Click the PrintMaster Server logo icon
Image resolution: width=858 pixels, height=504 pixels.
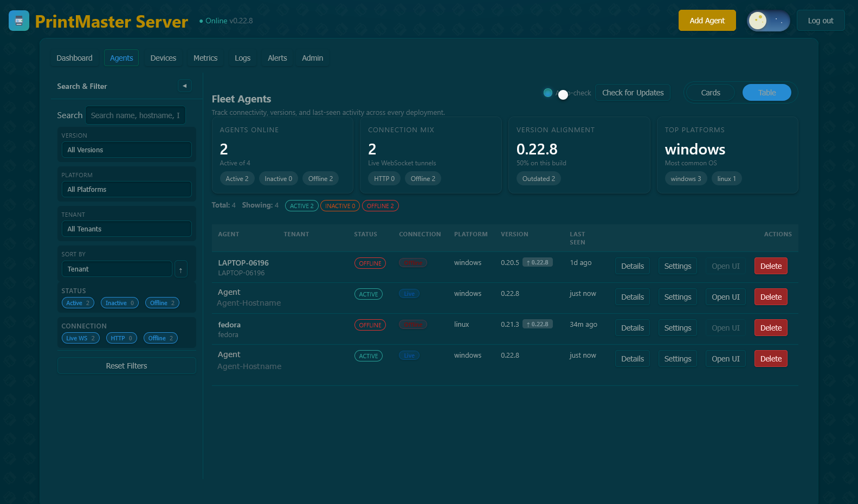click(19, 21)
